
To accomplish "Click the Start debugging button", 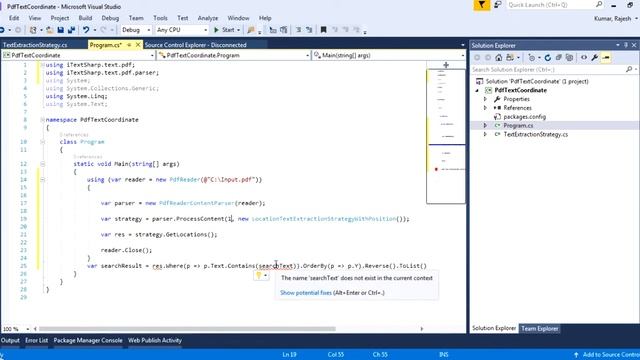I will (224, 30).
